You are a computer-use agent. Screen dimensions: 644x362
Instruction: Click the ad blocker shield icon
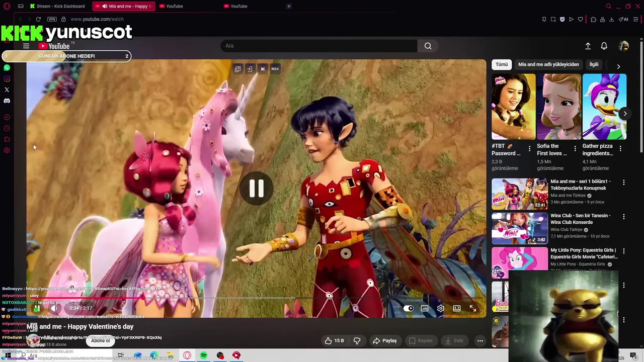click(562, 19)
